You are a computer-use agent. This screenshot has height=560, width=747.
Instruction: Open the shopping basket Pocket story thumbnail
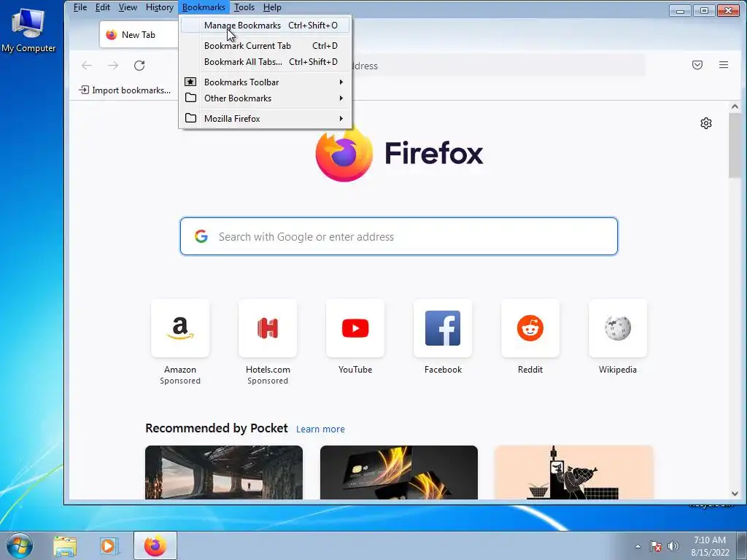click(x=573, y=472)
